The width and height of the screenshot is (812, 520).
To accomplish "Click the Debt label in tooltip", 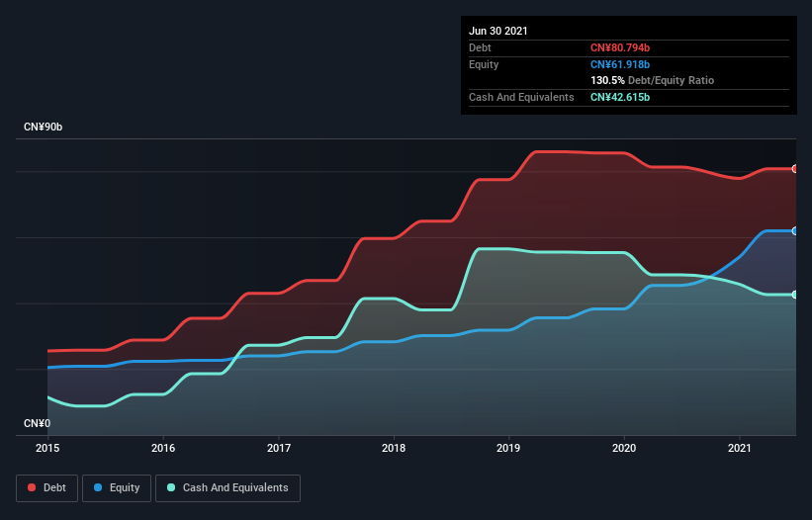I will [480, 47].
